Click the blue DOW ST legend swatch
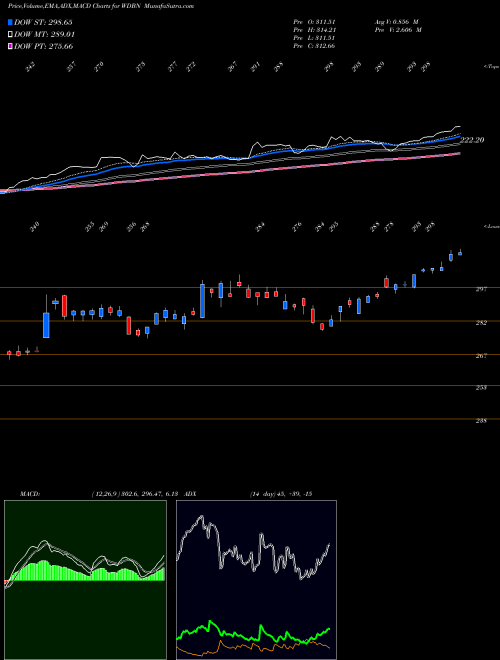This screenshot has height=660, width=500. click(x=10, y=22)
